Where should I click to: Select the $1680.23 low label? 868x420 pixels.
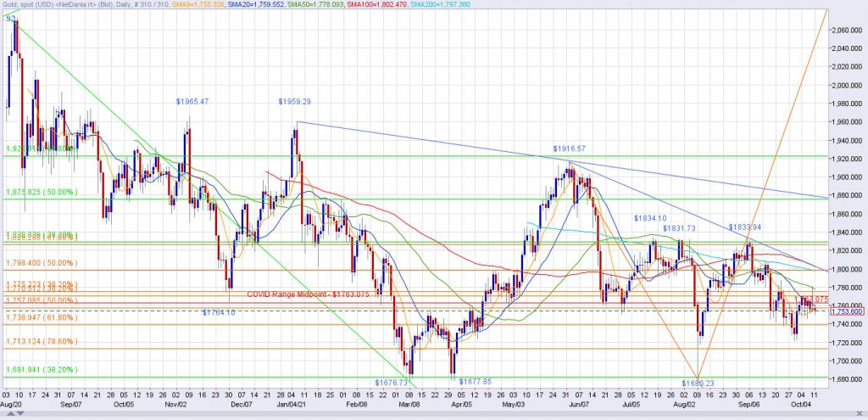(698, 384)
